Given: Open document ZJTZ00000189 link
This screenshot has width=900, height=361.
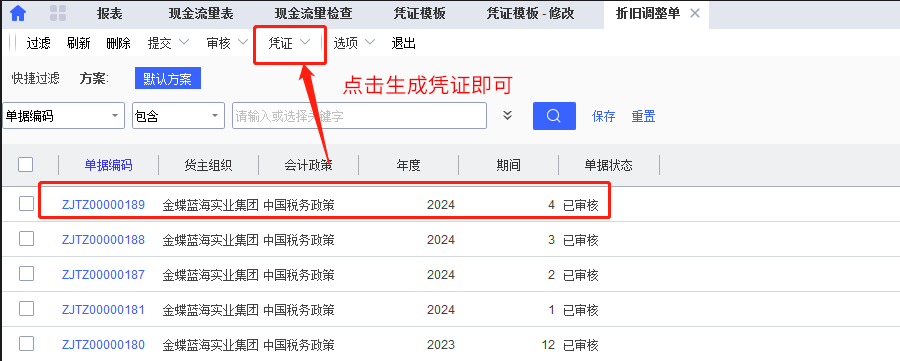Looking at the screenshot, I should [103, 204].
